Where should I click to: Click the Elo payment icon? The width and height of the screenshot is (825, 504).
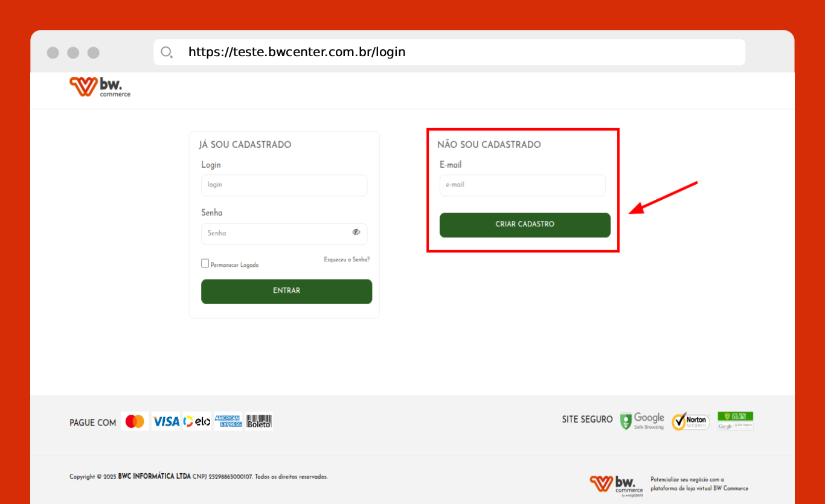click(197, 421)
